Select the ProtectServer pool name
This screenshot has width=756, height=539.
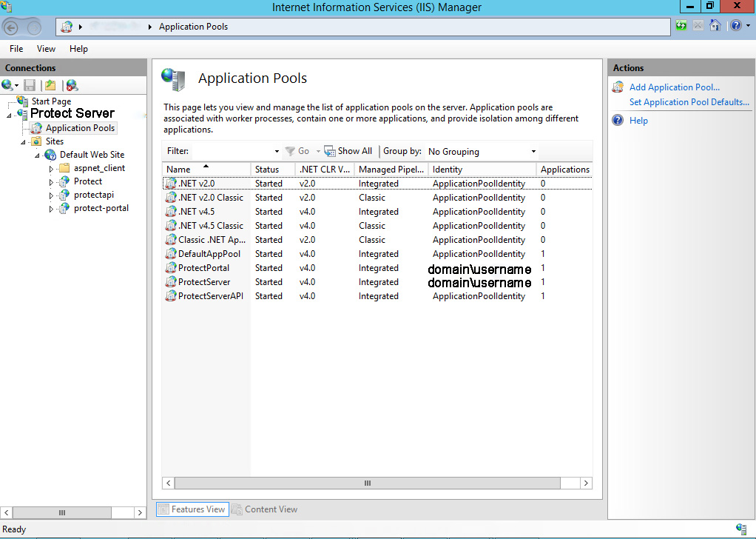coord(204,282)
